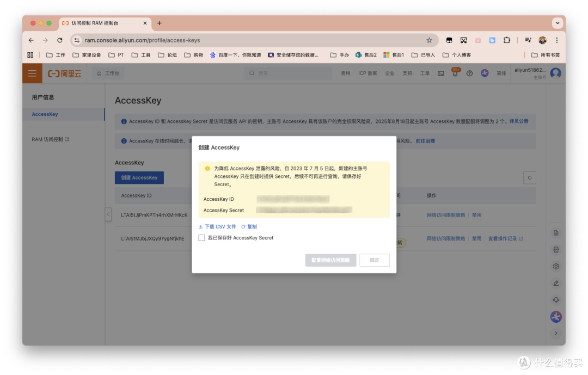The width and height of the screenshot is (588, 375).
Task: Open the 支持 menu
Action: pyautogui.click(x=407, y=73)
